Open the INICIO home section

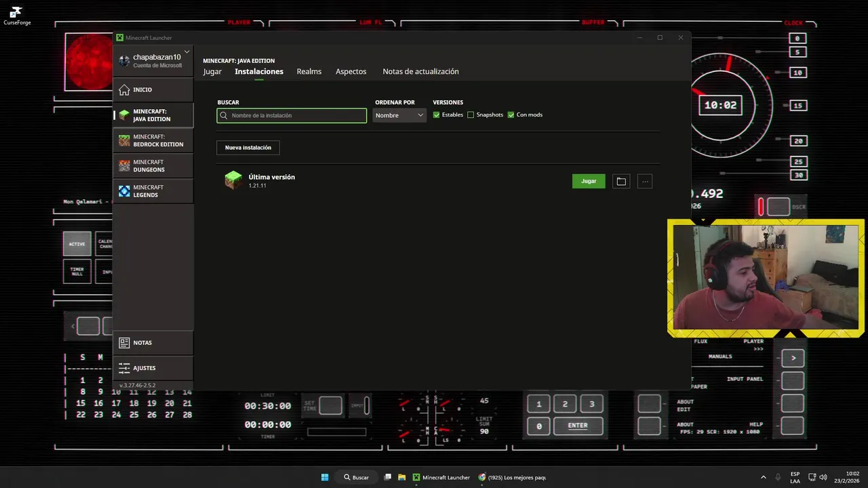tap(153, 89)
